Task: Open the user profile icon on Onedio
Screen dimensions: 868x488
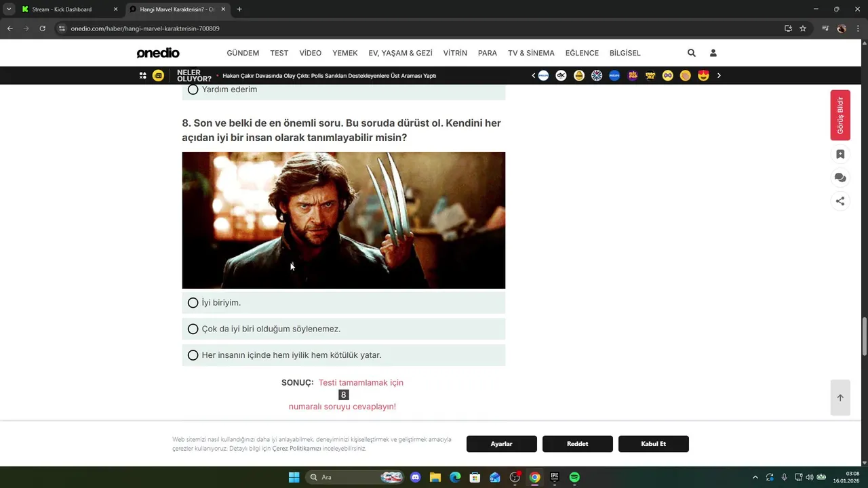Action: point(713,53)
